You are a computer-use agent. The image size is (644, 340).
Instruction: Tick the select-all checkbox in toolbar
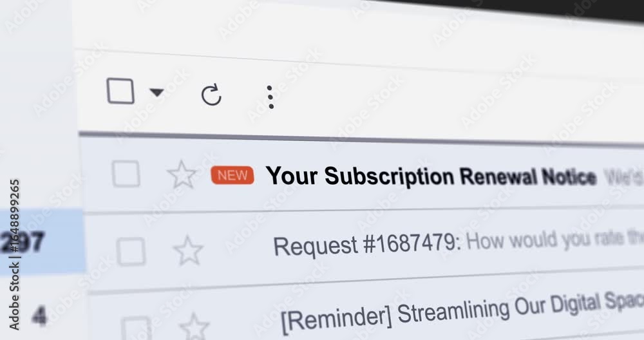[x=120, y=91]
